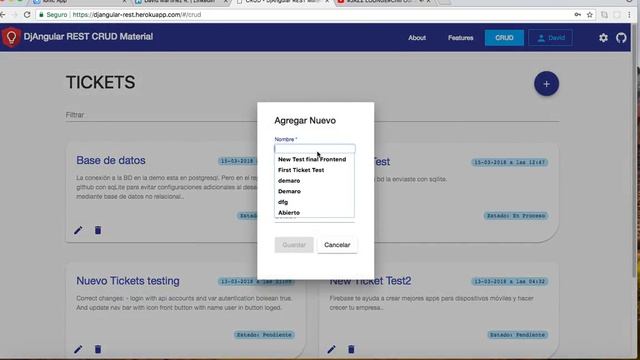640x360 pixels.
Task: Click the date badge on New Ticket Test2
Action: (x=509, y=281)
